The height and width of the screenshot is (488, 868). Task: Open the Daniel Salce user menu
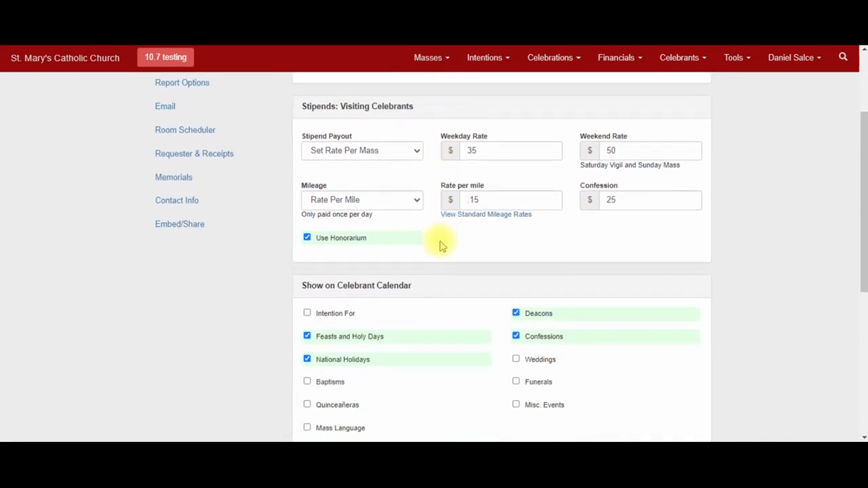(x=795, y=58)
